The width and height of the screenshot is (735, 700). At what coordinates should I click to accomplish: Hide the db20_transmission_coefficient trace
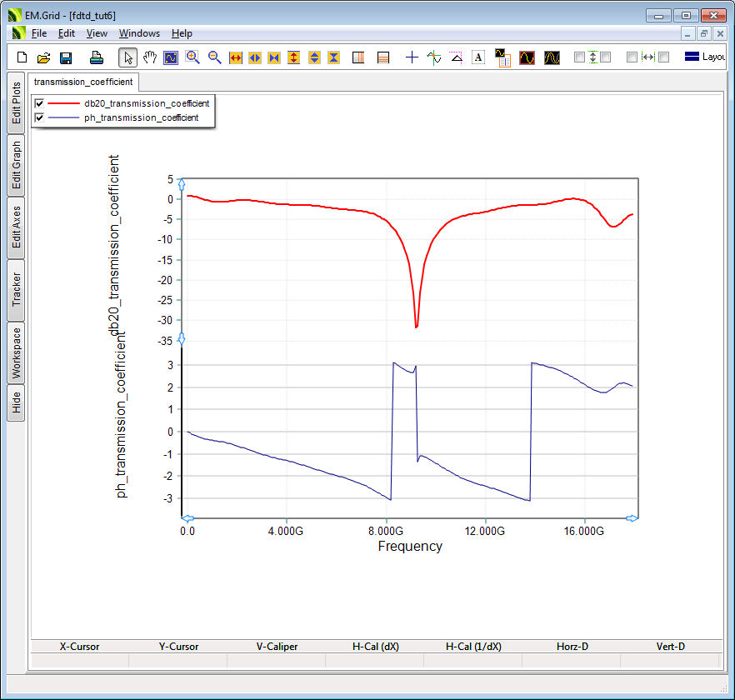click(39, 103)
